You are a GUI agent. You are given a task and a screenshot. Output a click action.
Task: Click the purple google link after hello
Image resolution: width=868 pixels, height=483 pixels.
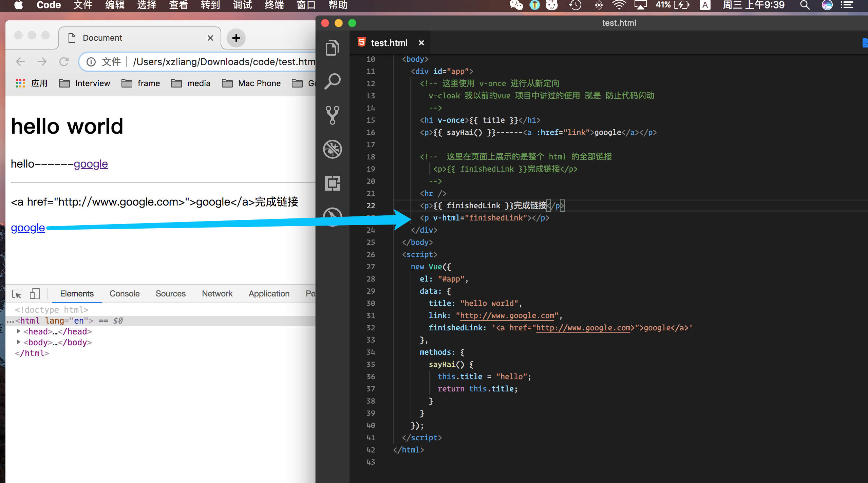click(91, 164)
